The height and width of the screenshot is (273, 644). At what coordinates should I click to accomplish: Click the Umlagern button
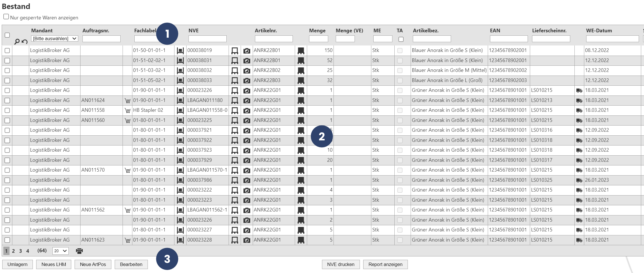pos(17,264)
